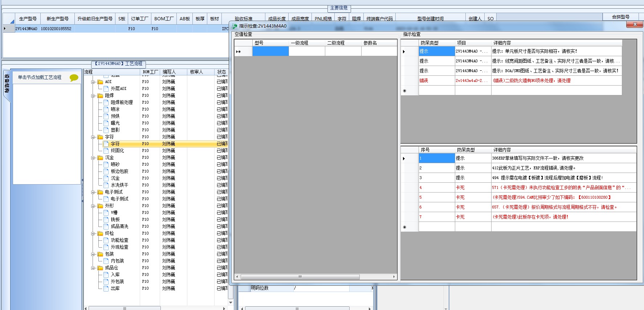Click document icon beside 铣板
The height and width of the screenshot is (310, 644).
pos(106,219)
